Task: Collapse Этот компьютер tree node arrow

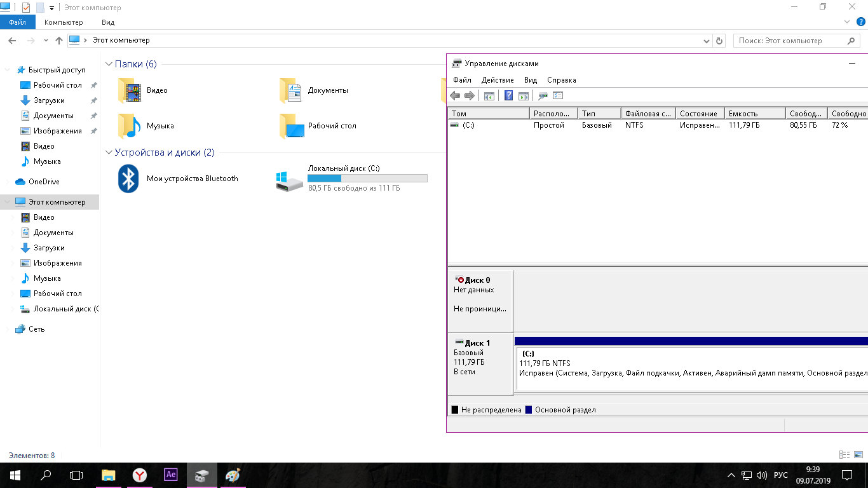Action: point(8,202)
